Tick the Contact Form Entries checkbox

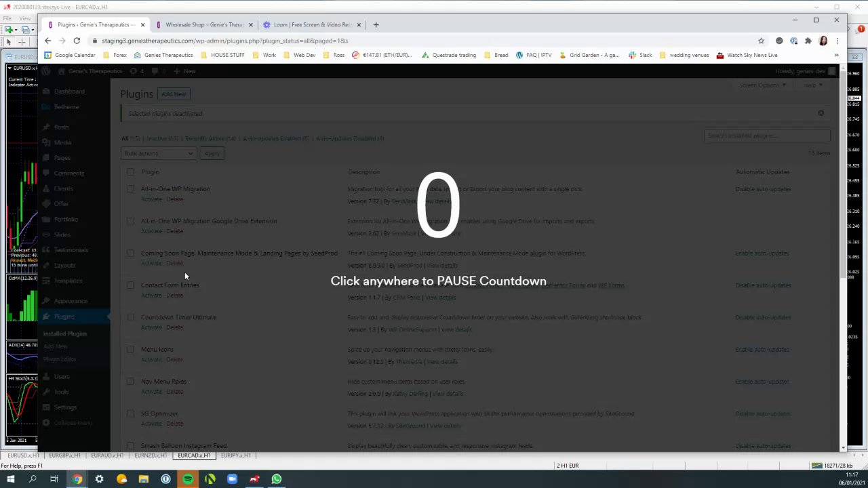click(130, 285)
